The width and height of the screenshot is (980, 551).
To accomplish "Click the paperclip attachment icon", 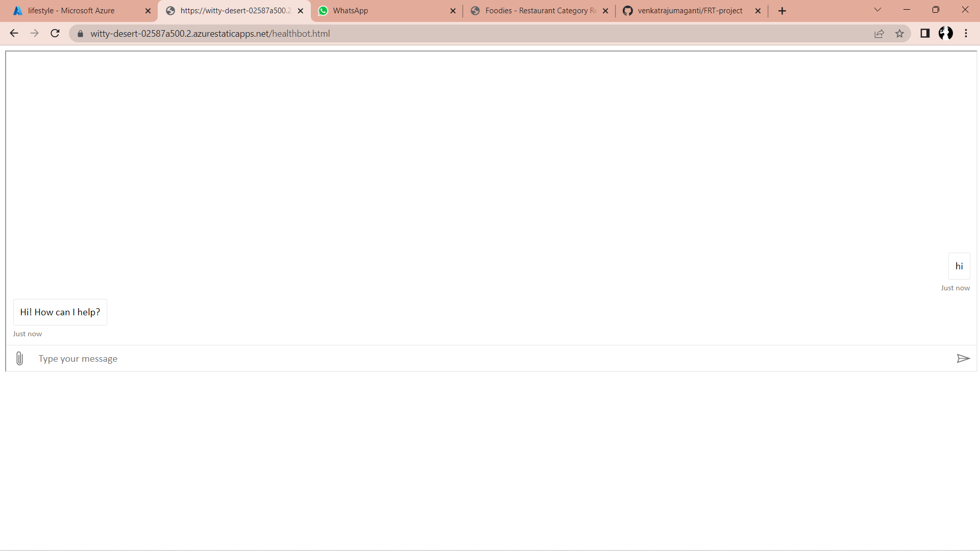I will [19, 359].
